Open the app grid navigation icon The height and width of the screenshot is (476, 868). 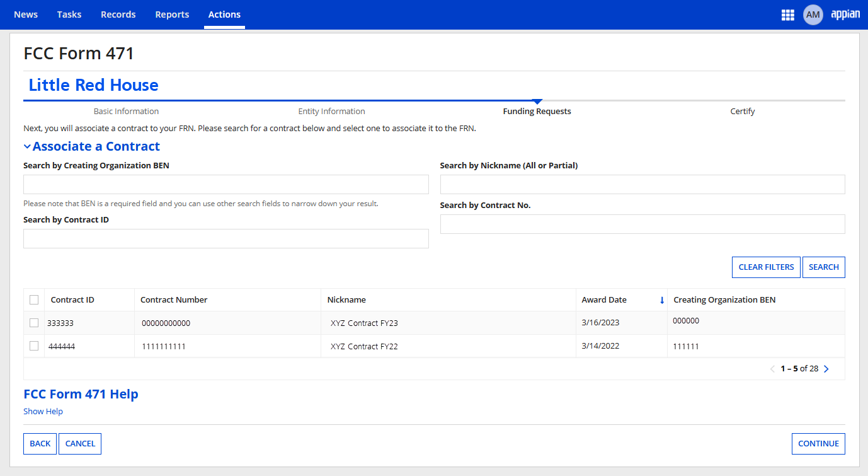point(787,15)
